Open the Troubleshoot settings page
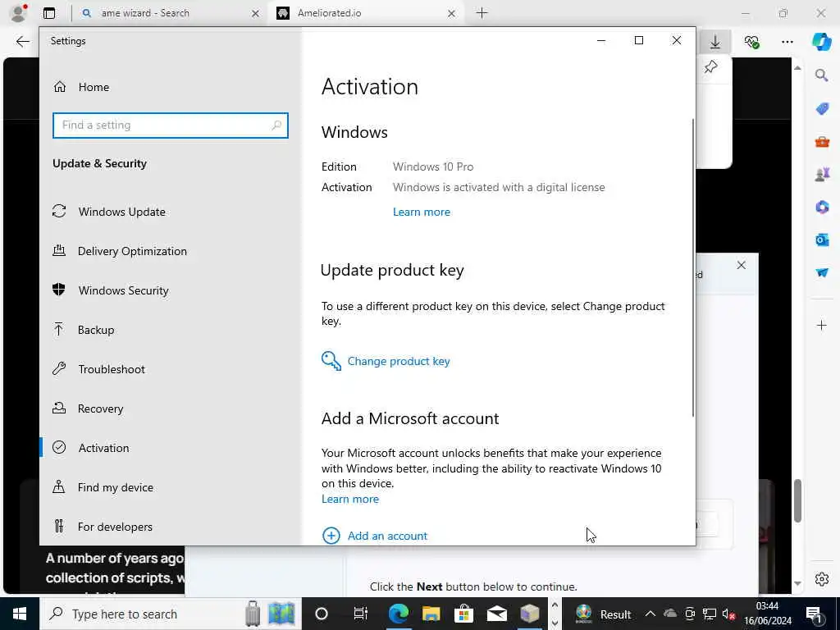Viewport: 840px width, 630px height. coord(98,369)
